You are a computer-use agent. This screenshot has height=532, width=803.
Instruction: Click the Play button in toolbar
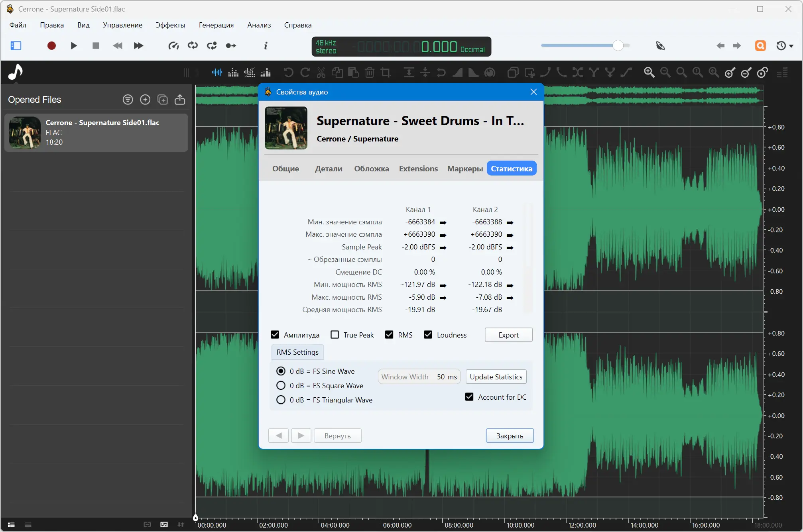click(x=74, y=46)
